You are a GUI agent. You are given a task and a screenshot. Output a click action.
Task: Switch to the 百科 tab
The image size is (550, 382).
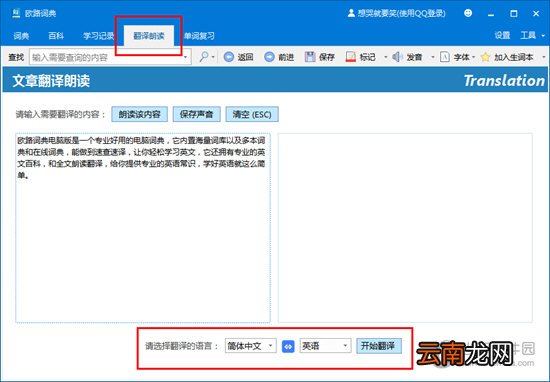point(56,36)
